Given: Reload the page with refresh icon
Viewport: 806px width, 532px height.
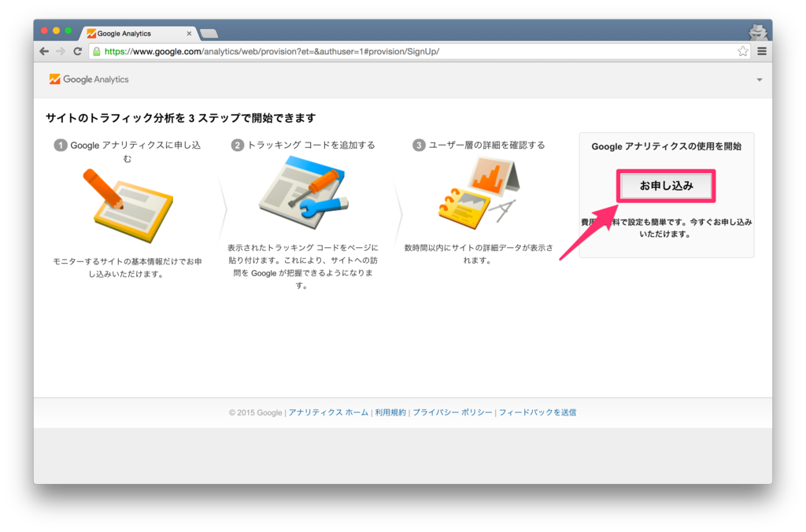Looking at the screenshot, I should (78, 51).
